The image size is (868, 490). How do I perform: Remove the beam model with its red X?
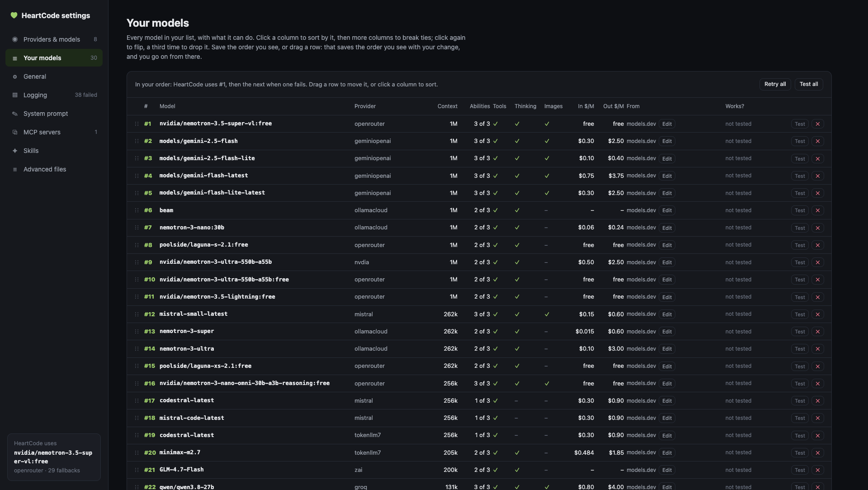pyautogui.click(x=817, y=210)
